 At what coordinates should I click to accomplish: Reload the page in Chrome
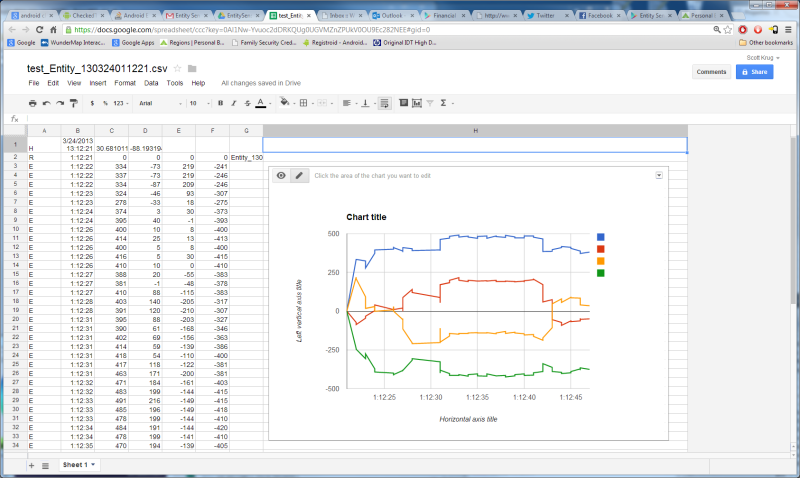coord(39,30)
